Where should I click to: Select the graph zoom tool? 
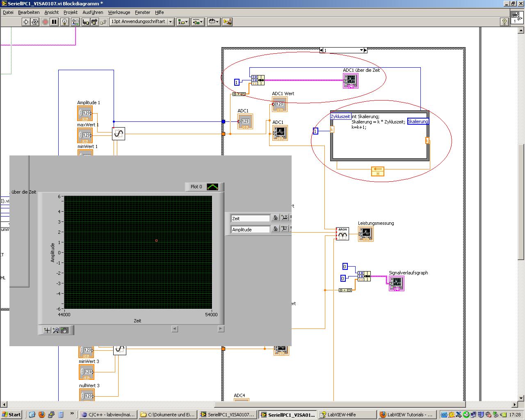pos(56,330)
